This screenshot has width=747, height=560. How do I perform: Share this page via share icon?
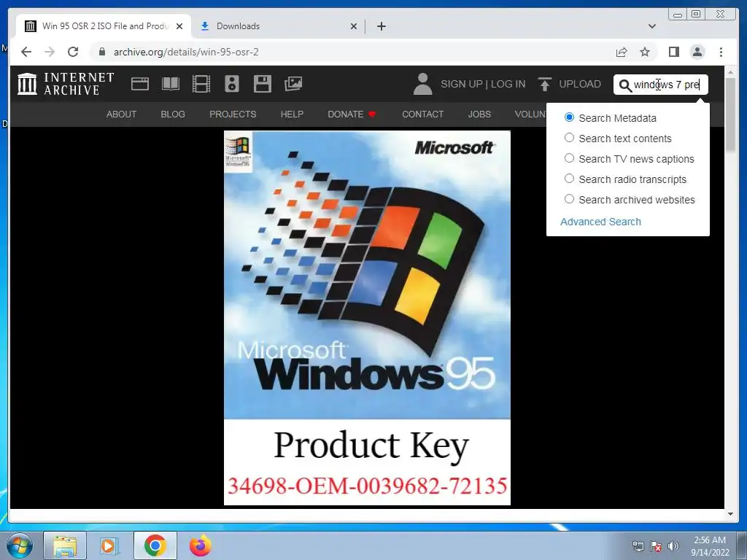[x=622, y=52]
